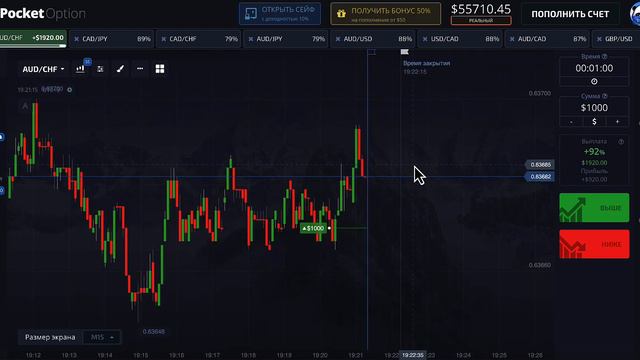Screen dimensions: 640x360
Task: Switch to the AUD/CAD 87% tab
Action: 547,39
